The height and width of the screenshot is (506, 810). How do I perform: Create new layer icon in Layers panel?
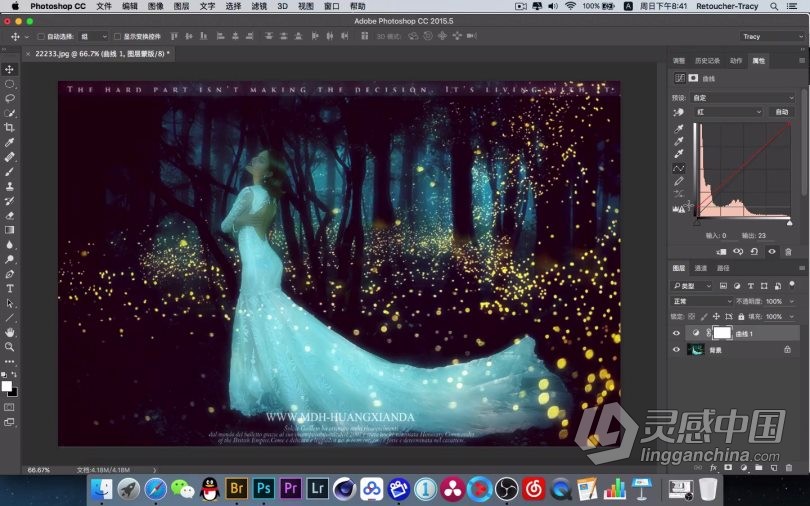pyautogui.click(x=774, y=468)
